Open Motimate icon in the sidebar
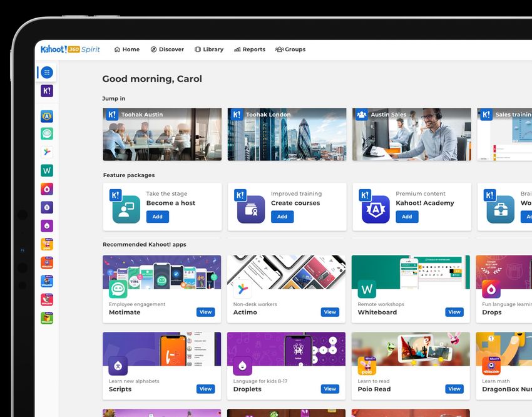Image resolution: width=532 pixels, height=417 pixels. tap(47, 134)
